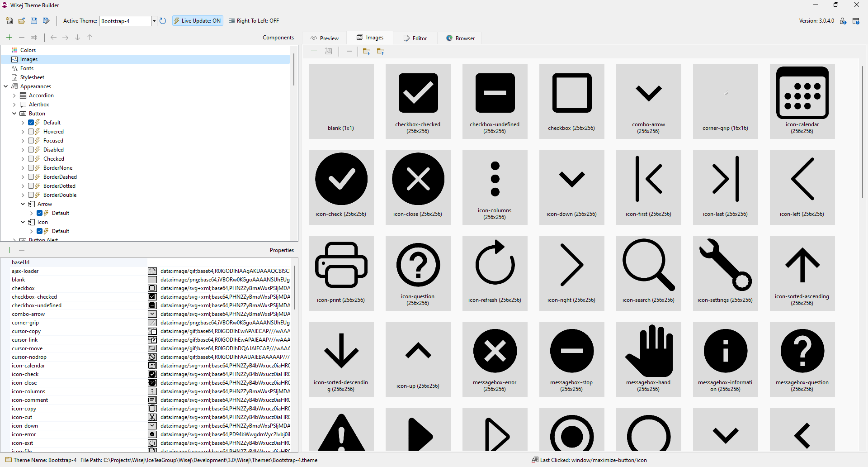Click the Stylesheet document icon in tree
The height and width of the screenshot is (467, 868).
coord(14,77)
